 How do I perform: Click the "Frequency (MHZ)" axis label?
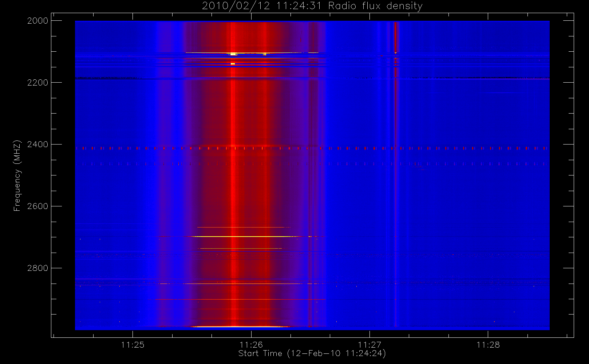coord(17,175)
